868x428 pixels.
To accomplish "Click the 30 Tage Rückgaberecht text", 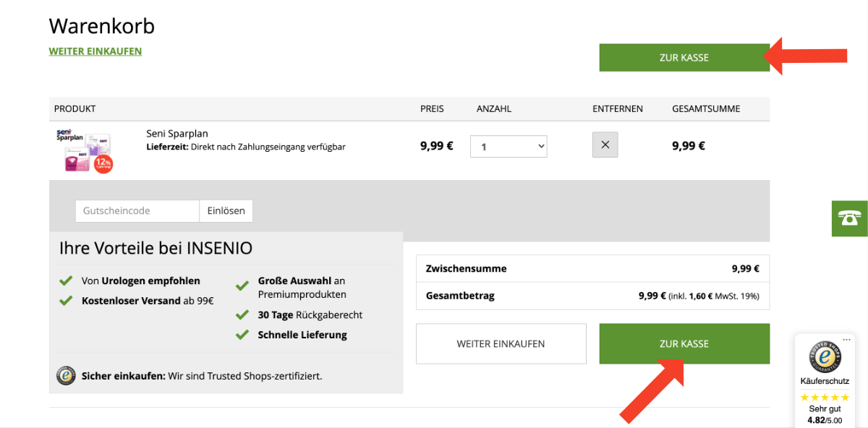I will click(310, 315).
